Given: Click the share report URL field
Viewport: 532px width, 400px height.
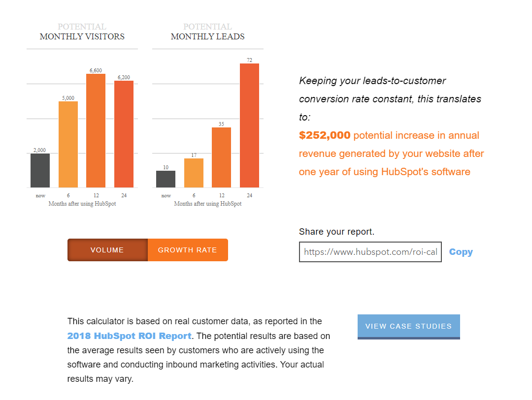Looking at the screenshot, I should (x=370, y=252).
